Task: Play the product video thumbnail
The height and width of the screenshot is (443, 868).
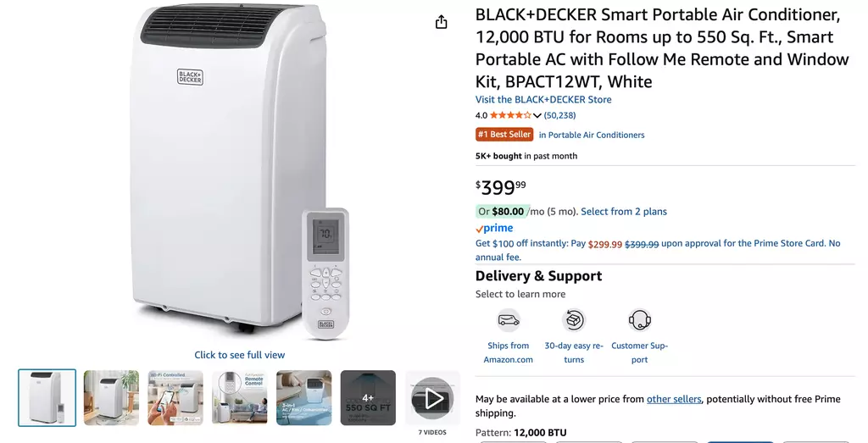Action: pos(432,398)
